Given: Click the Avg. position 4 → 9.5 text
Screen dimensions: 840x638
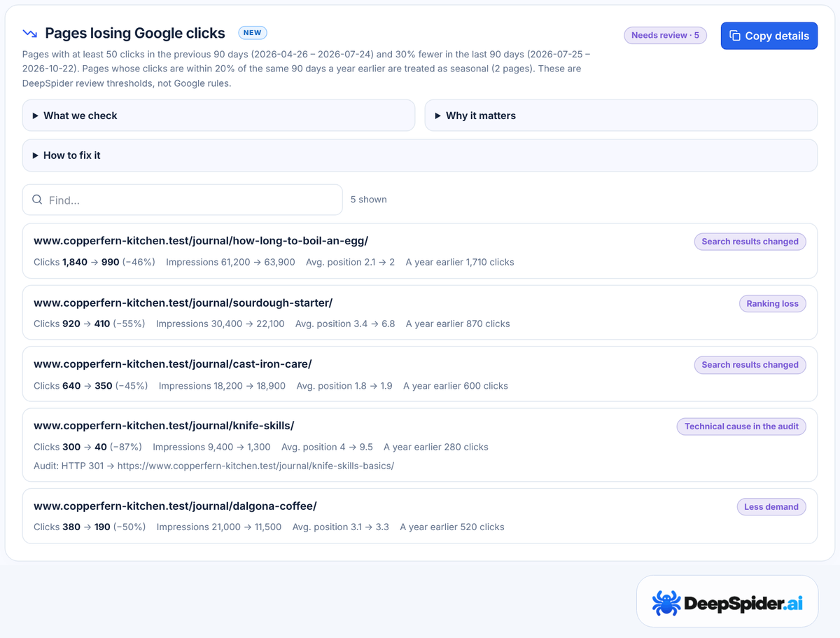Looking at the screenshot, I should coord(327,446).
